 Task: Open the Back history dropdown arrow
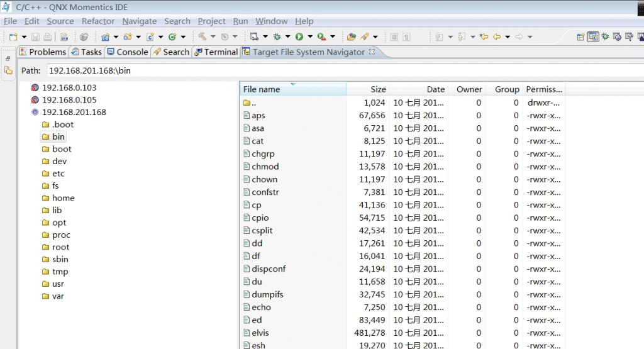[508, 37]
